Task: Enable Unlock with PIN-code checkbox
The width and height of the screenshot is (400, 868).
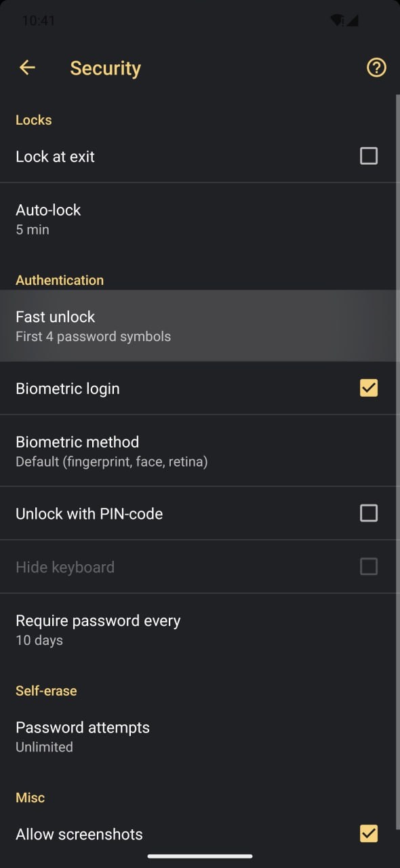Action: click(369, 513)
